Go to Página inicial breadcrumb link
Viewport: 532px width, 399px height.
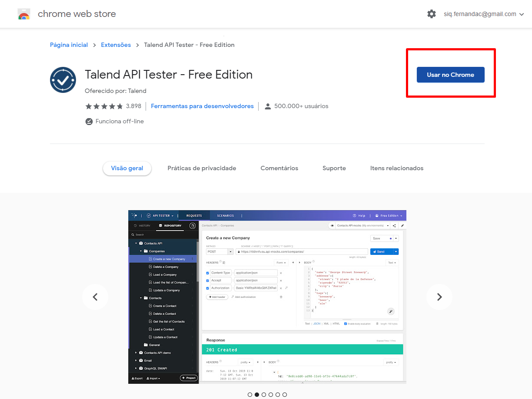pos(69,45)
